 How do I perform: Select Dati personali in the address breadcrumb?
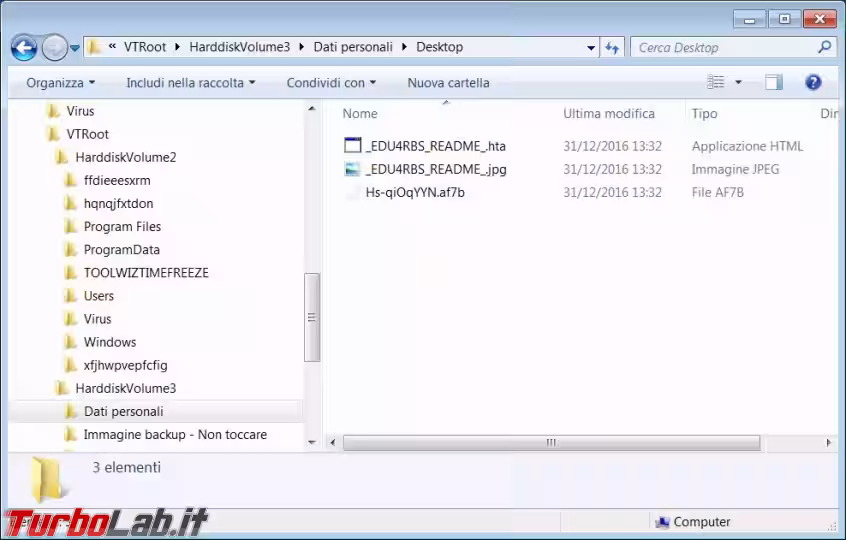tap(353, 47)
